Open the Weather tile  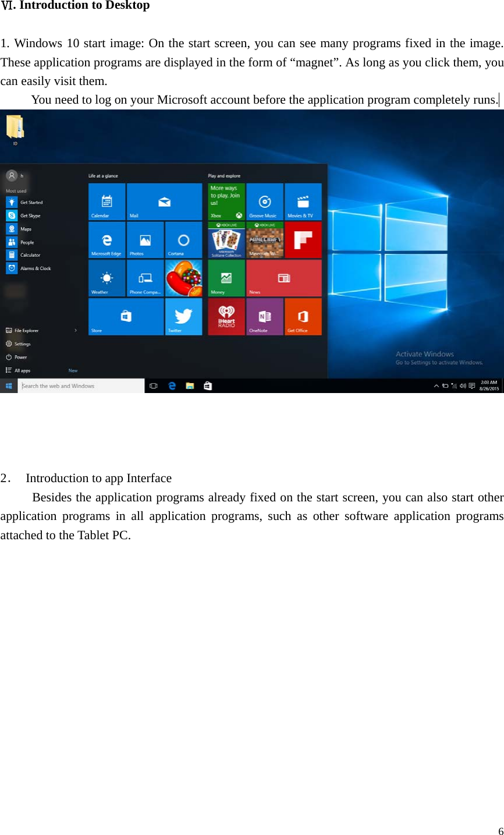[x=106, y=278]
